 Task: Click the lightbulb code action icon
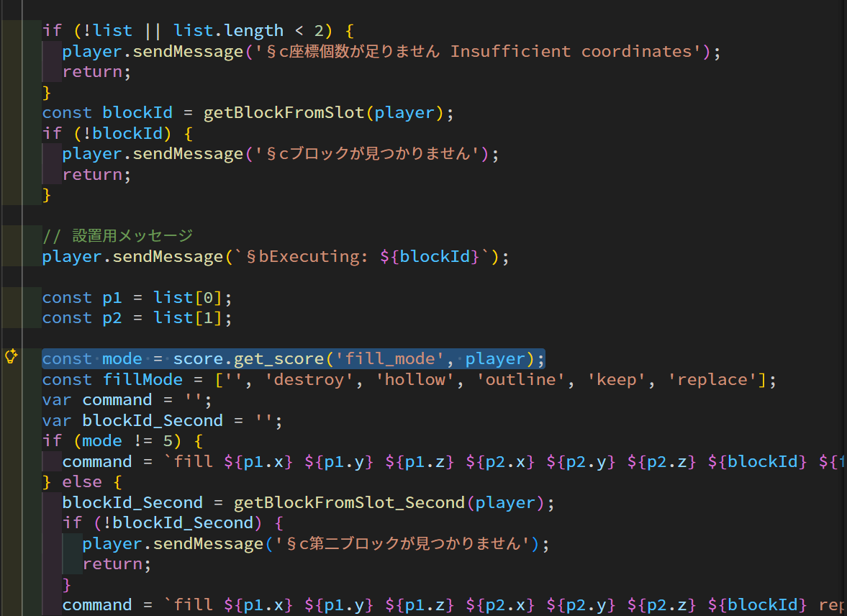(x=11, y=356)
